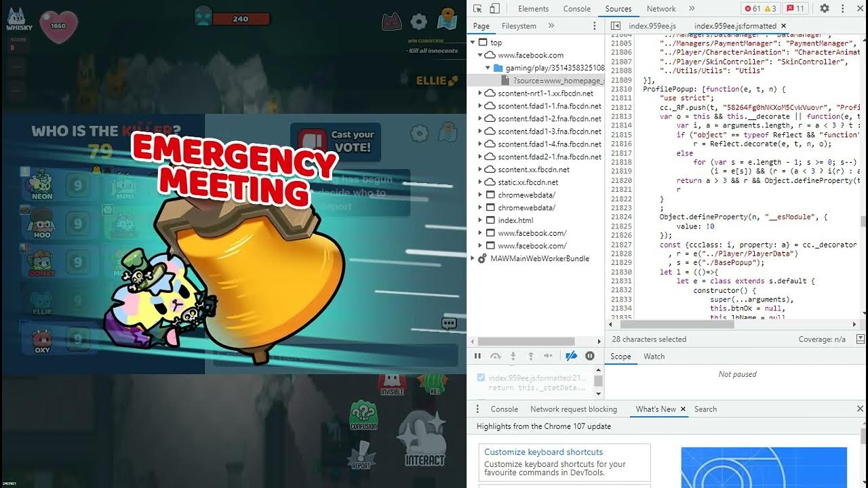Activate the inspect element picker icon
Image resolution: width=868 pixels, height=488 pixels.
[477, 9]
